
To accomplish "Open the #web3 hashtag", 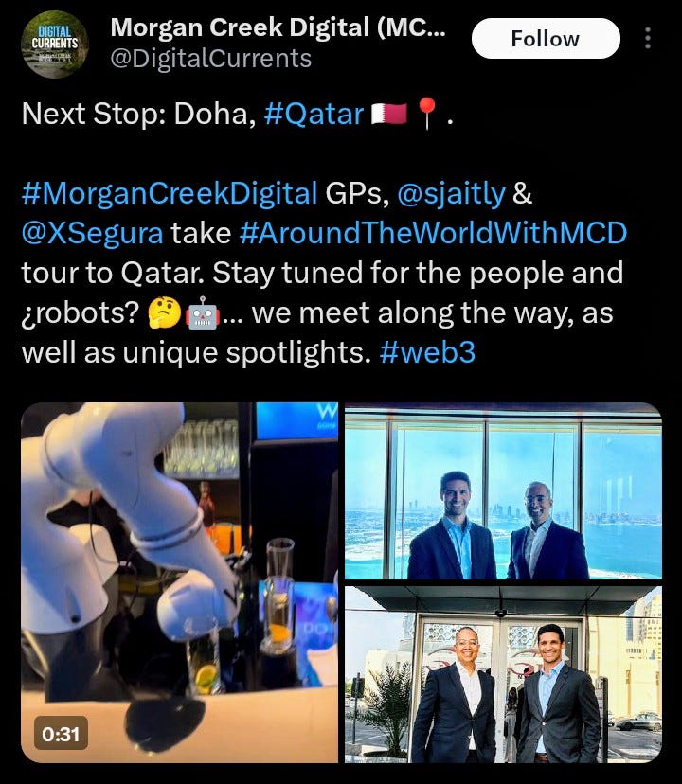I will 427,352.
